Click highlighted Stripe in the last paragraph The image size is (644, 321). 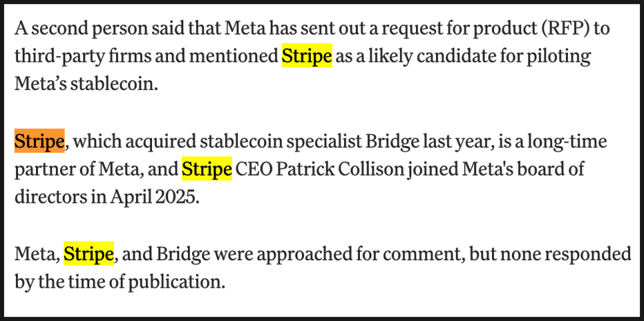pos(89,254)
